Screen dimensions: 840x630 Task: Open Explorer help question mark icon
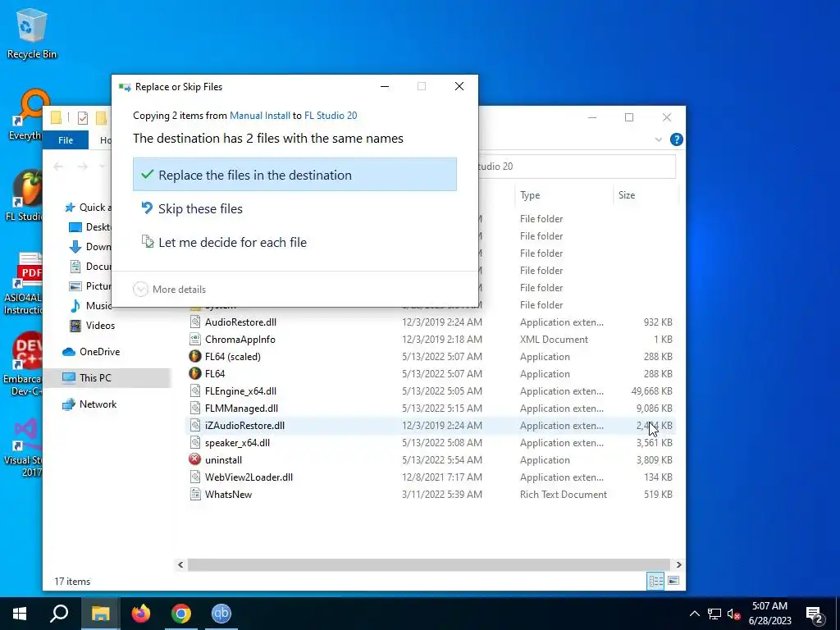click(676, 139)
